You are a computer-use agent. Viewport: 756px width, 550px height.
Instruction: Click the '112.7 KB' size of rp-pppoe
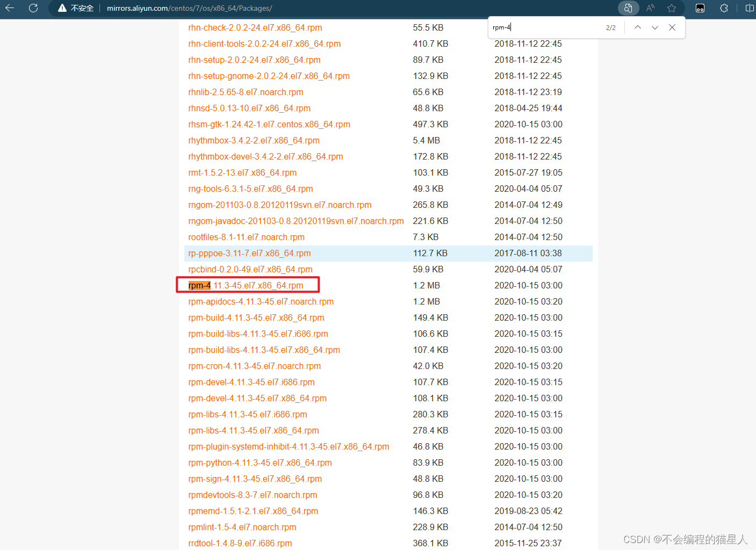tap(430, 253)
